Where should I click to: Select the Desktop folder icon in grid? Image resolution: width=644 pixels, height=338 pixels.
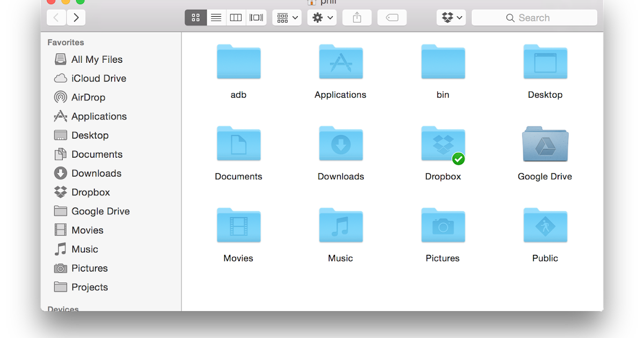pos(545,62)
